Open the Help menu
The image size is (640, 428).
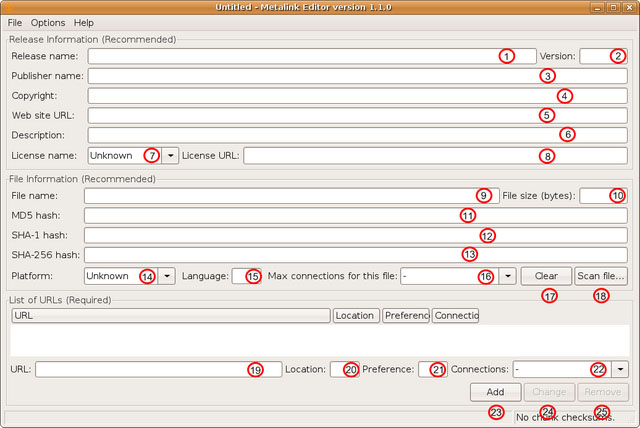pyautogui.click(x=84, y=23)
